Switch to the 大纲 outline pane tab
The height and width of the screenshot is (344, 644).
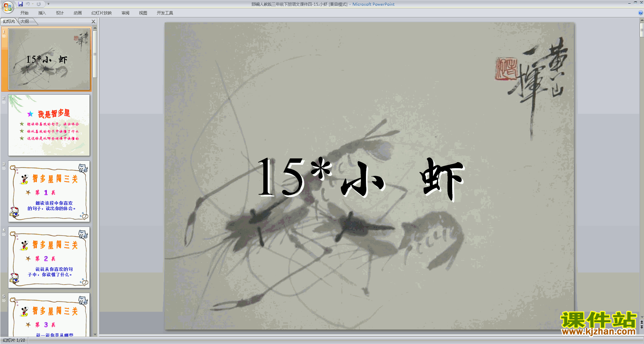(25, 21)
